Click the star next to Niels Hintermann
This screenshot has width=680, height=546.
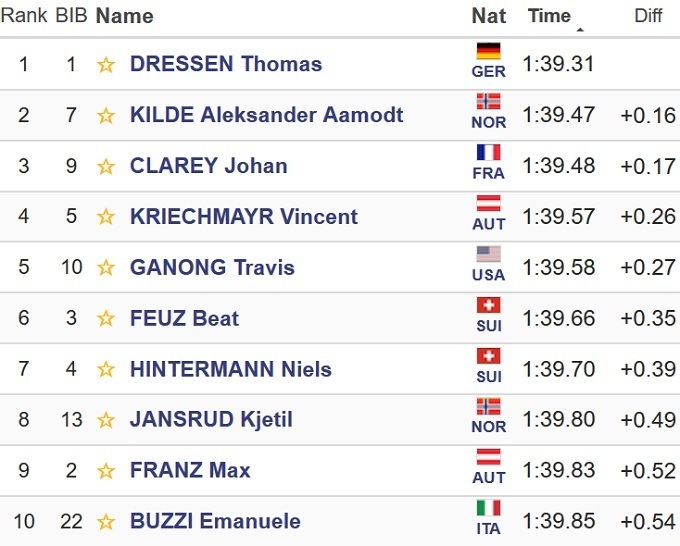[106, 370]
